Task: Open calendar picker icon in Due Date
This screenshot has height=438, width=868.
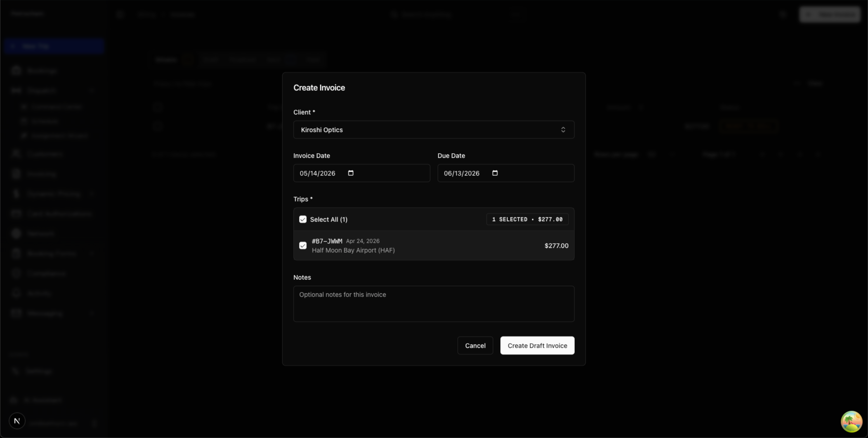Action: point(495,173)
